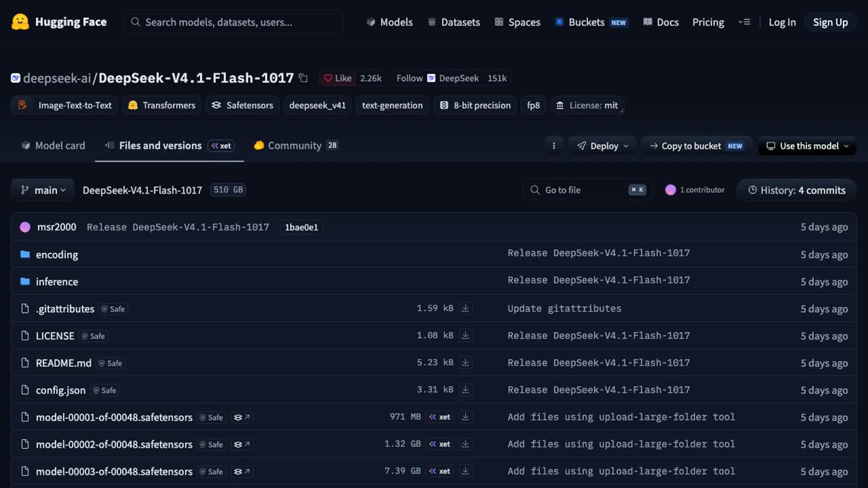Open safetensors viewer icon for model-00001

[x=242, y=417]
